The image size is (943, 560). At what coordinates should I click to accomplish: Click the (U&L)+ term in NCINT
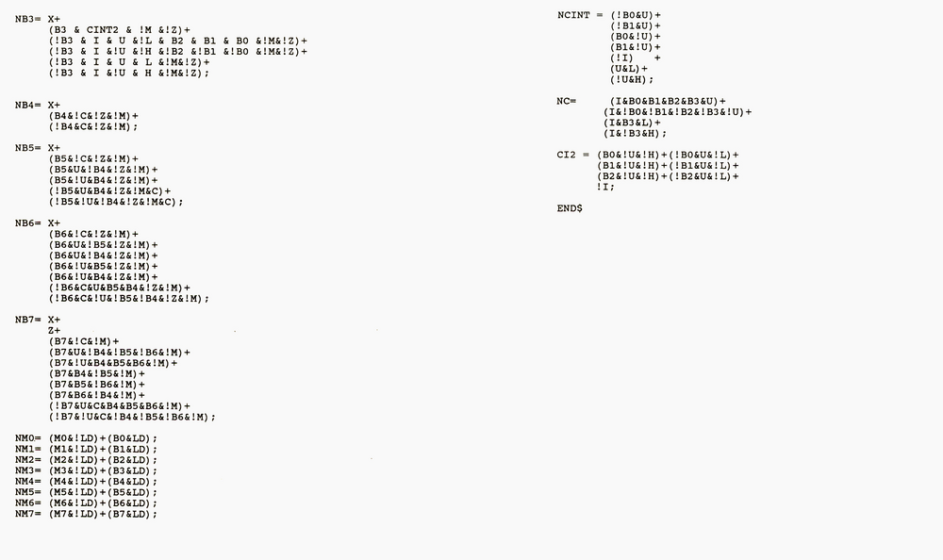coord(630,69)
